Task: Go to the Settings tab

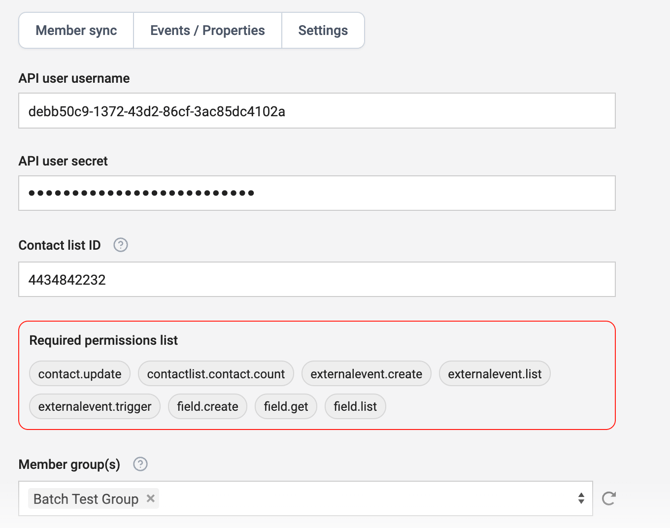Action: pyautogui.click(x=323, y=31)
